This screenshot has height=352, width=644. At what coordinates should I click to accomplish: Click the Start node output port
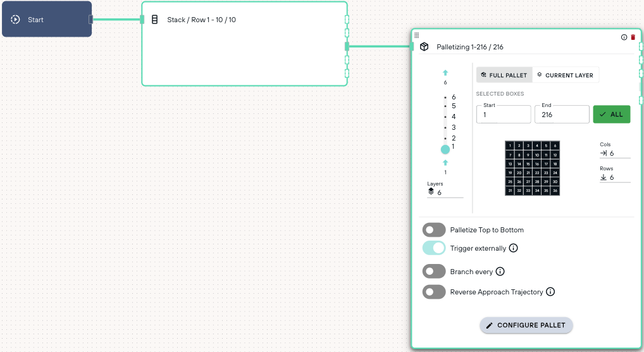(x=90, y=20)
